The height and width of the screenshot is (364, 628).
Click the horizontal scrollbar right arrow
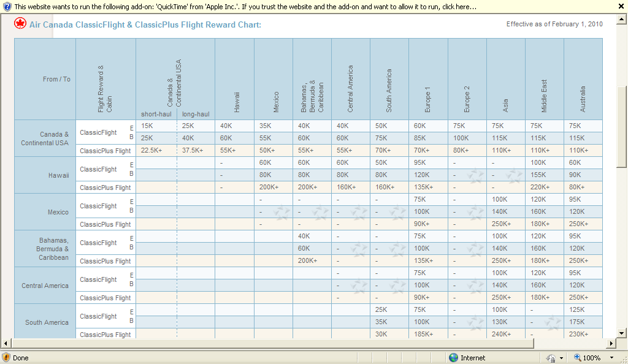pos(611,343)
